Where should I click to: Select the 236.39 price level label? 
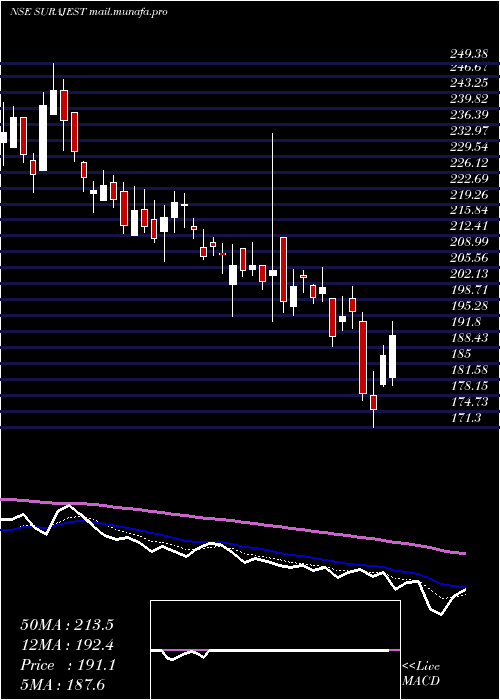click(469, 115)
